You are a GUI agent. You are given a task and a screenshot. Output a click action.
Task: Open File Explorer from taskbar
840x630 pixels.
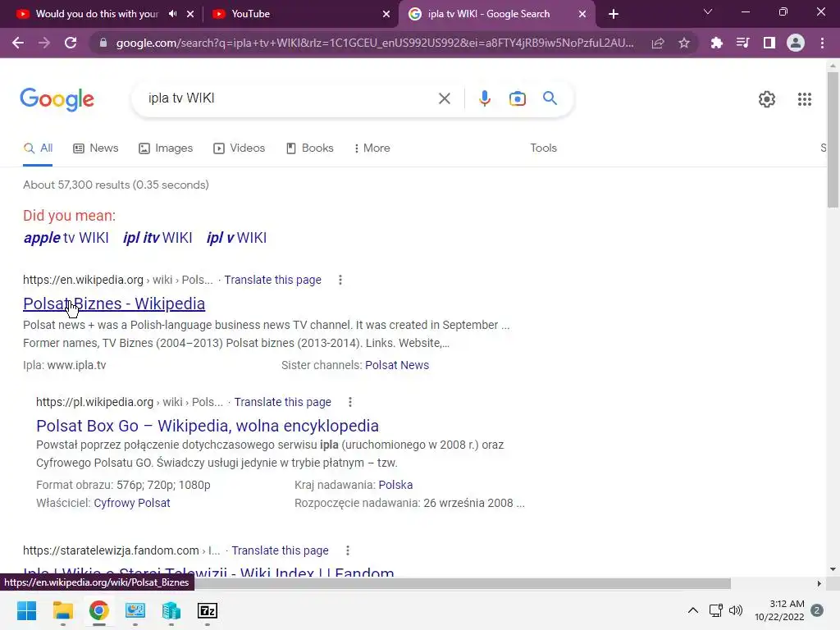click(62, 610)
